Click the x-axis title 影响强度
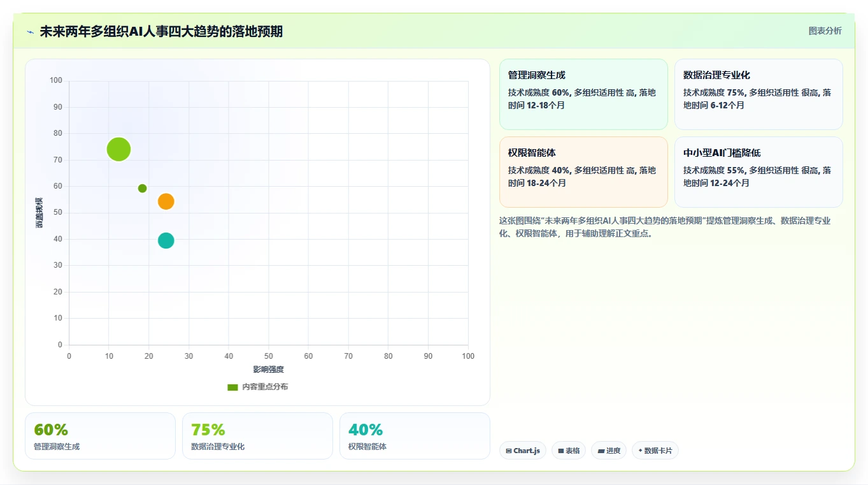868x485 pixels. coord(269,370)
